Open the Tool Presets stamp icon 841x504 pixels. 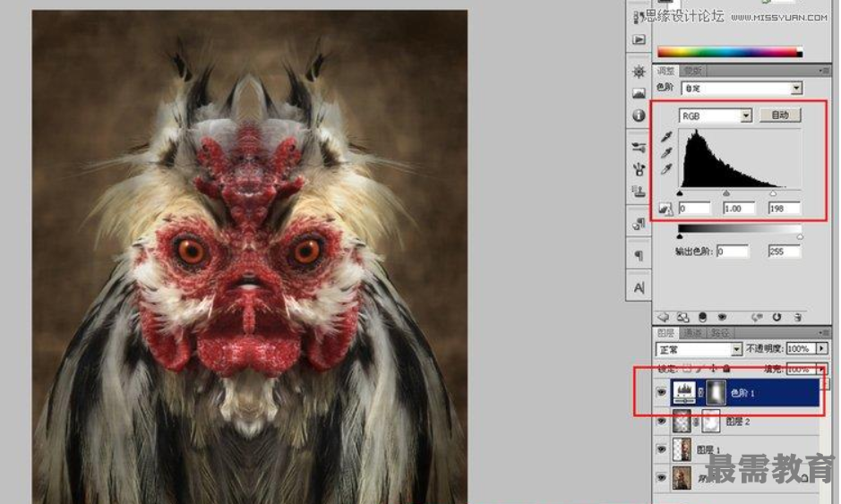click(x=639, y=191)
